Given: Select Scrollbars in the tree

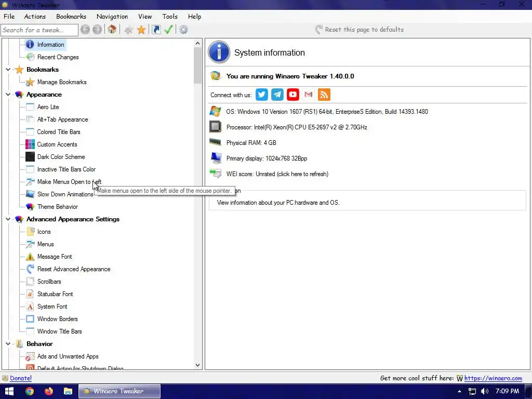Looking at the screenshot, I should 49,282.
